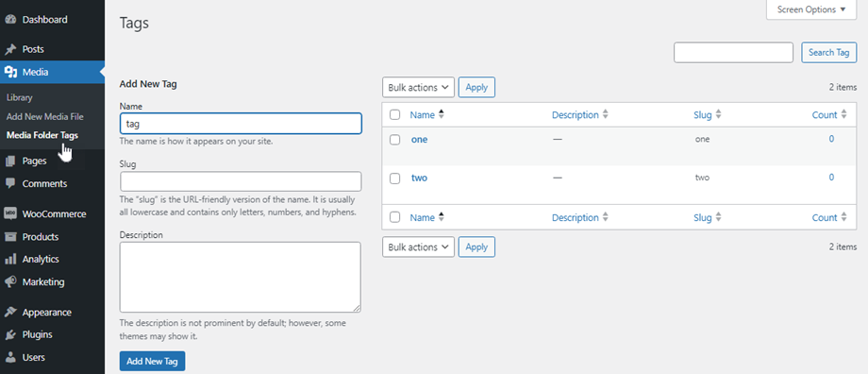
Task: Click the Marketing megaphone icon
Action: click(10, 282)
